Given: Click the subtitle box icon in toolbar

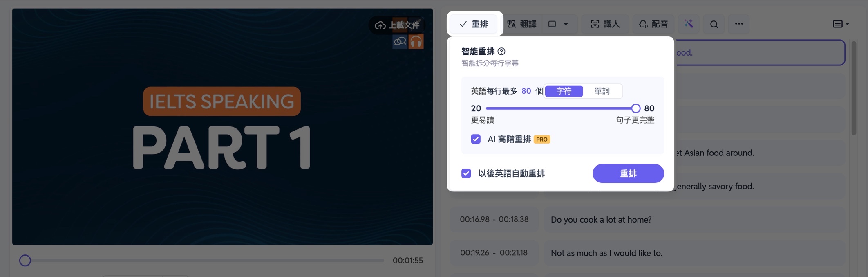Looking at the screenshot, I should tap(552, 24).
